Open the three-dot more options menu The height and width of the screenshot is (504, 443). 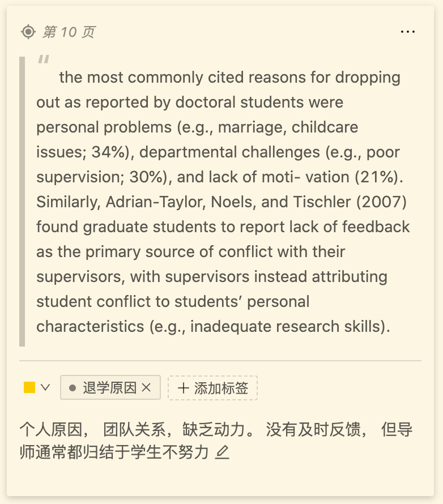pos(408,32)
